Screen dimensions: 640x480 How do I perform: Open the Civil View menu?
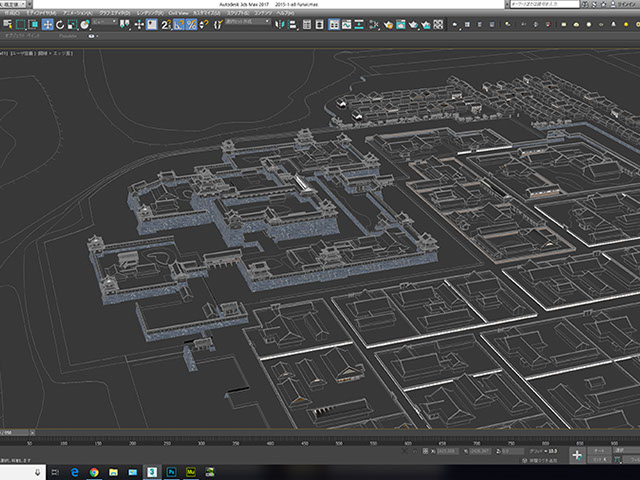pos(181,14)
